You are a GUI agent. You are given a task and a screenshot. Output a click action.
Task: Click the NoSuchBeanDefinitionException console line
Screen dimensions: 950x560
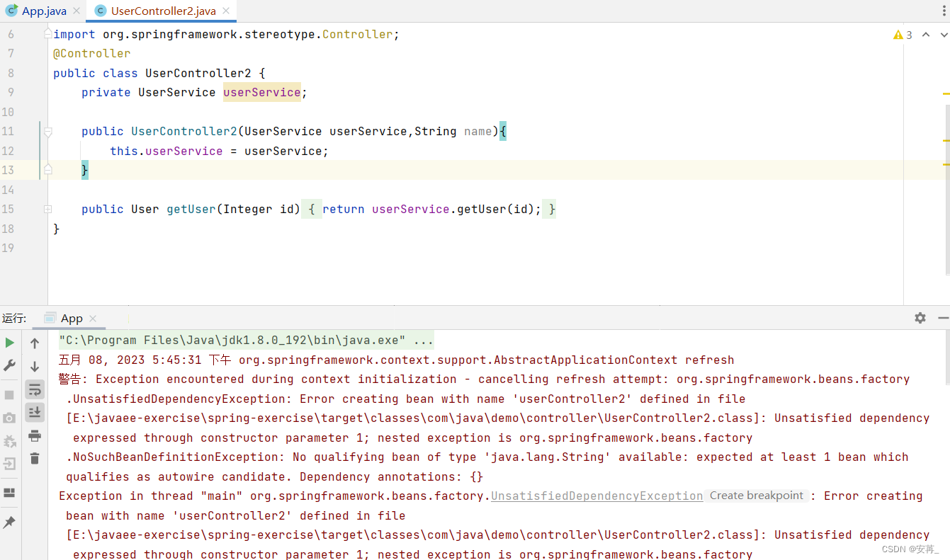[x=487, y=457]
